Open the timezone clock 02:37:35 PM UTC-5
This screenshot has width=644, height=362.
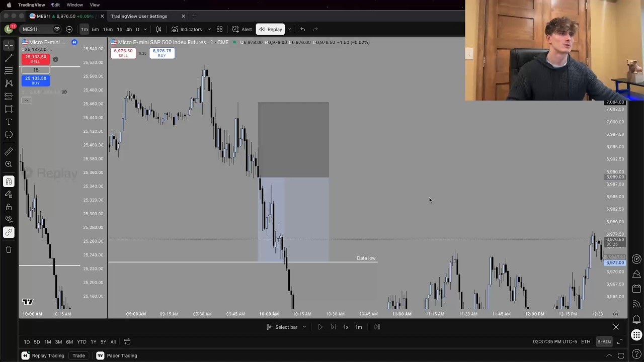point(555,342)
